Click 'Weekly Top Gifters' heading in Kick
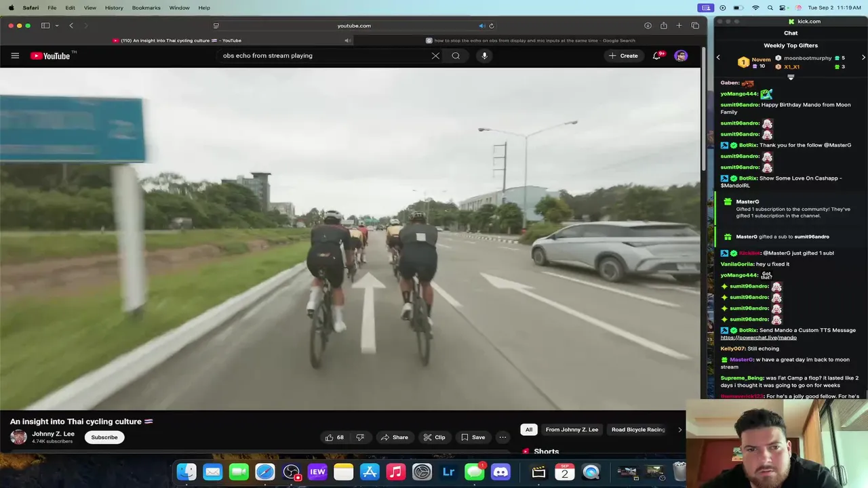The width and height of the screenshot is (868, 488). (791, 45)
